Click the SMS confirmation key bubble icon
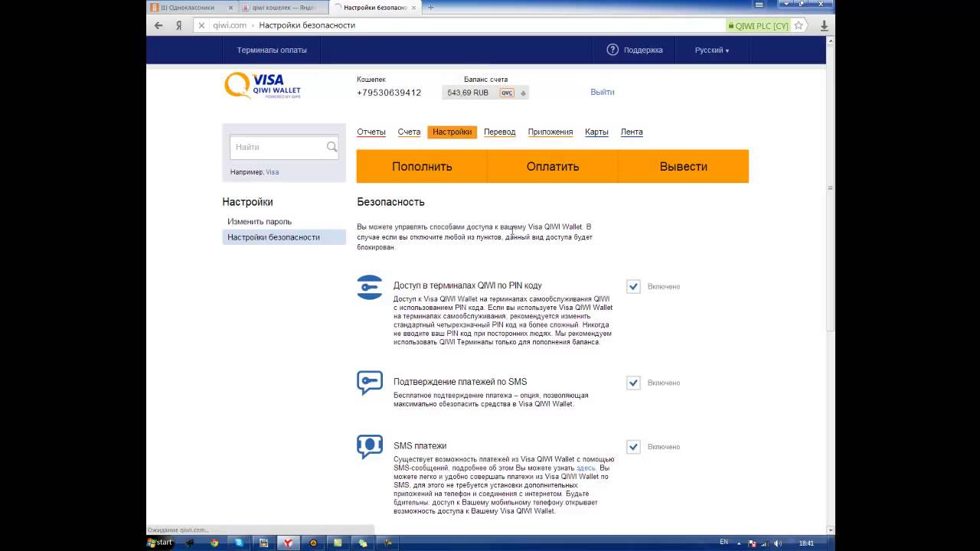The width and height of the screenshot is (980, 551). pyautogui.click(x=370, y=383)
